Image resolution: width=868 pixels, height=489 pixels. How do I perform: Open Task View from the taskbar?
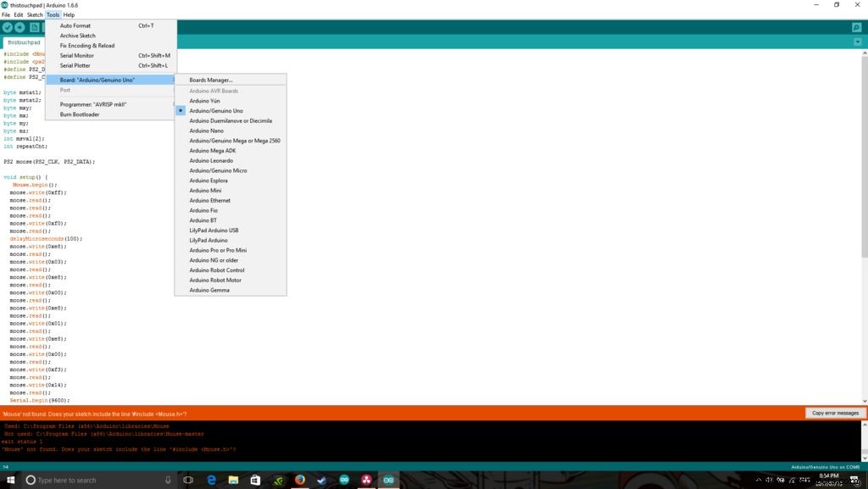point(188,480)
